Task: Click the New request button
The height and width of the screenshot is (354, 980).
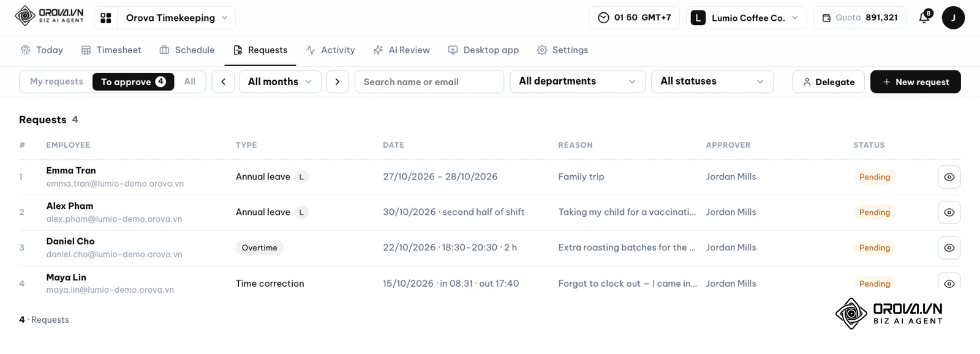Action: [x=916, y=82]
